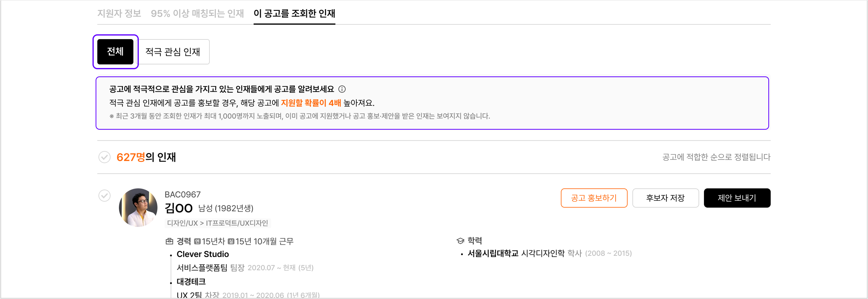Click the check circle on 김OO's candidate card
Image resolution: width=868 pixels, height=299 pixels.
click(105, 196)
